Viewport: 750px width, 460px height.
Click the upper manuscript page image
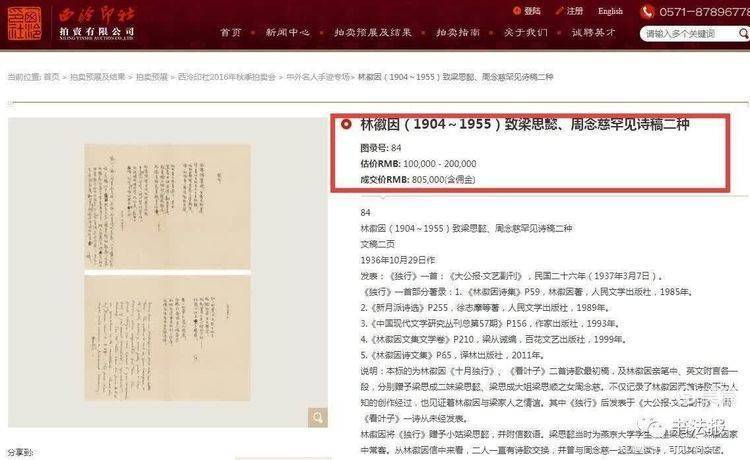(x=168, y=206)
